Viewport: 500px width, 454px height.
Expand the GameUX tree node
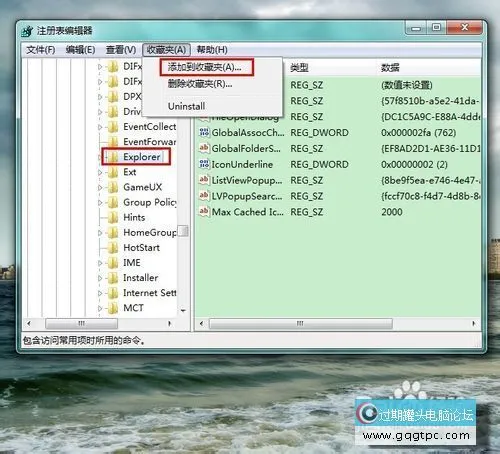coord(100,187)
